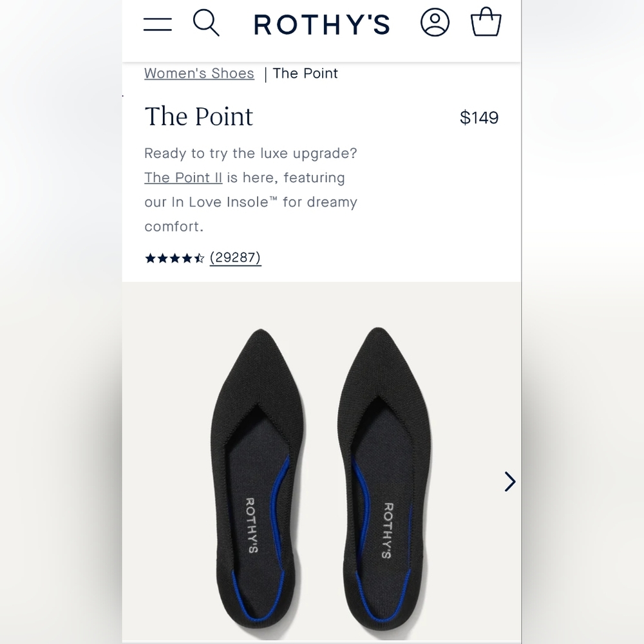Click the $149 price text
This screenshot has width=644, height=644.
pos(479,117)
